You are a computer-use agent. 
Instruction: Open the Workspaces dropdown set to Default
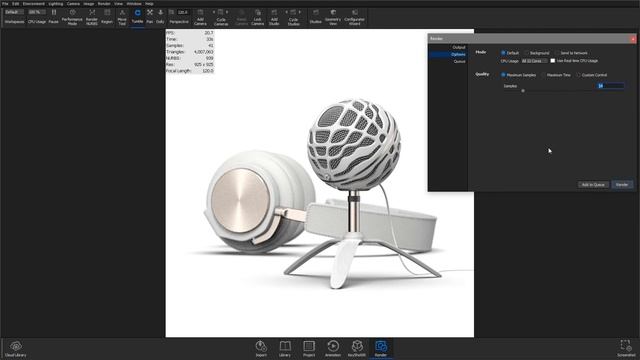pos(14,12)
